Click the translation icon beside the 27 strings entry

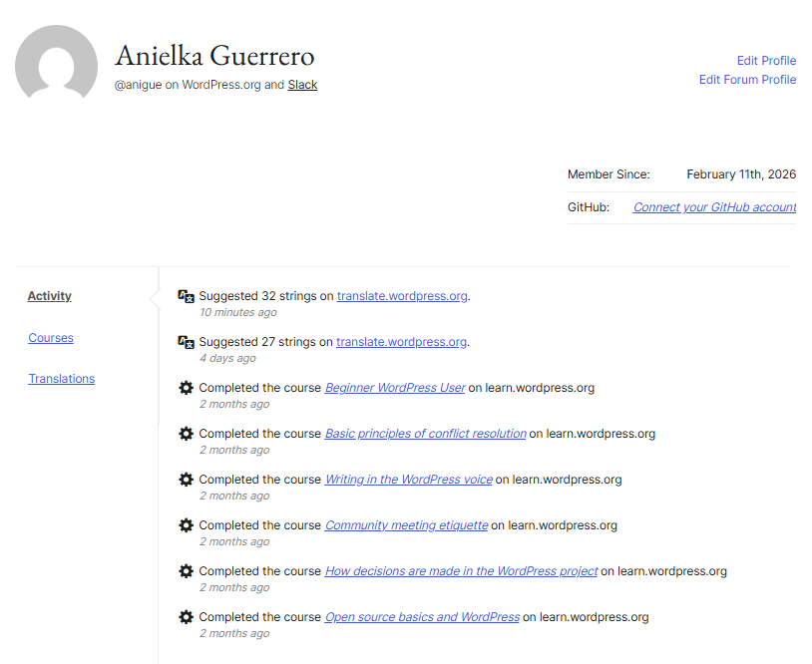[186, 342]
